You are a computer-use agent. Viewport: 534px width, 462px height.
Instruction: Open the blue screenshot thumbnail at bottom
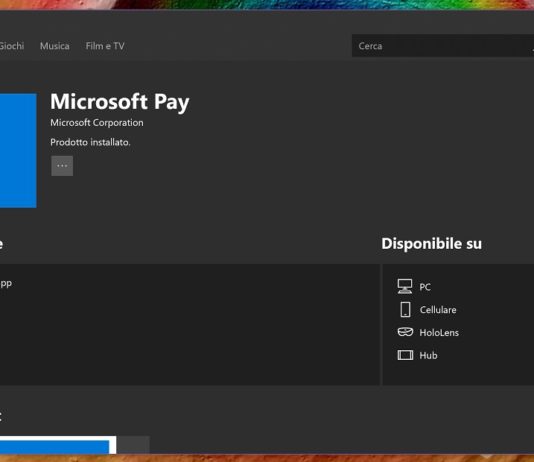coord(58,445)
